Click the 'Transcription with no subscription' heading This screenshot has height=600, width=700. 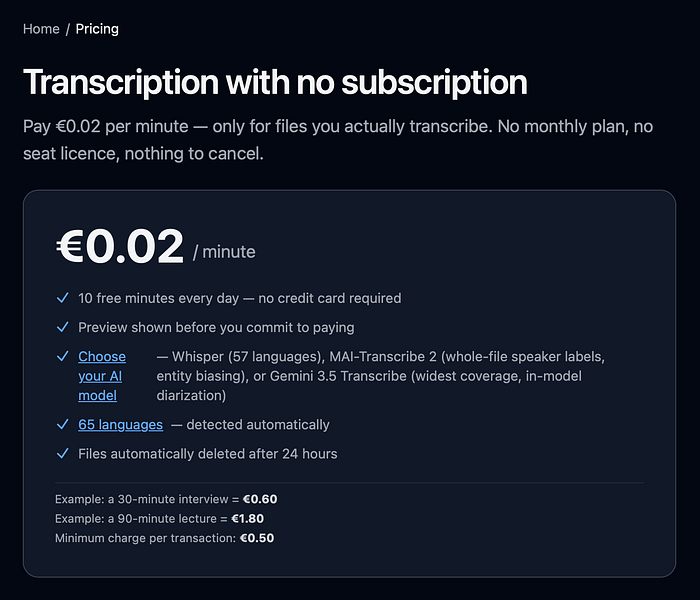pos(275,82)
